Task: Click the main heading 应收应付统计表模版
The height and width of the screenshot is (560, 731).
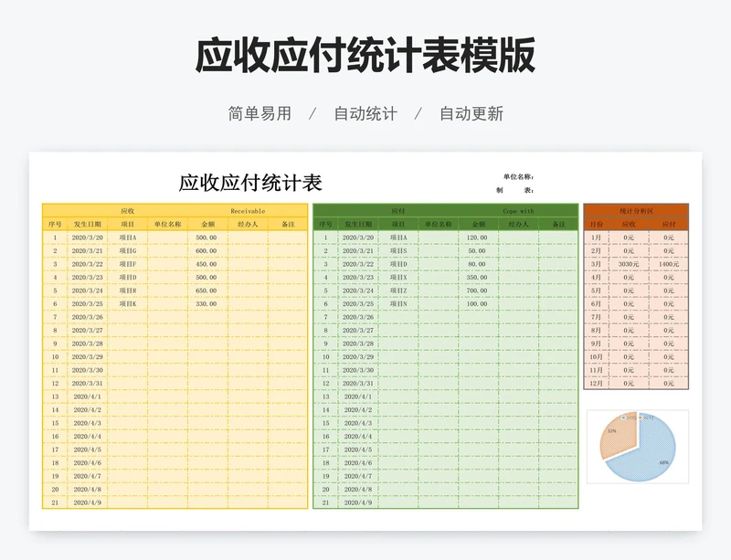Action: [x=365, y=56]
